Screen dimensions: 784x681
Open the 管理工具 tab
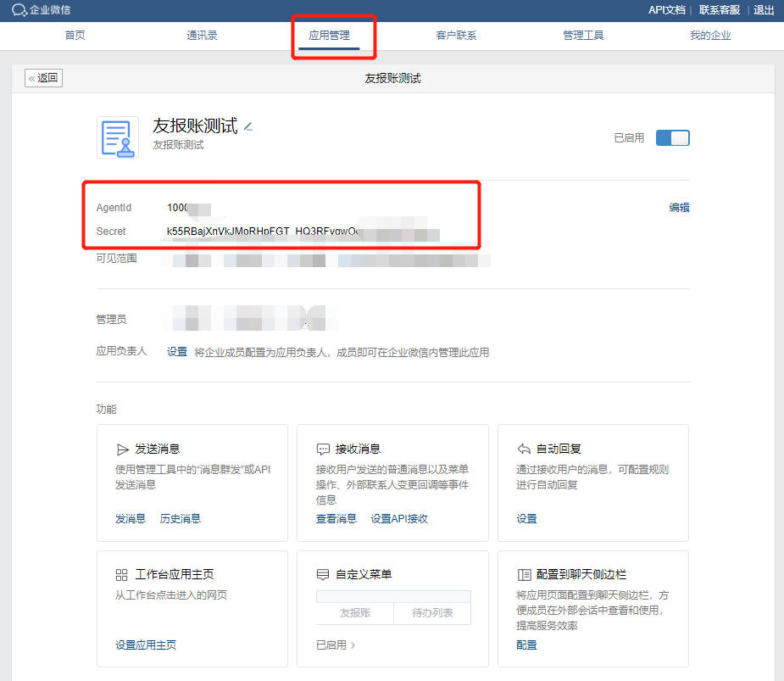(x=583, y=36)
